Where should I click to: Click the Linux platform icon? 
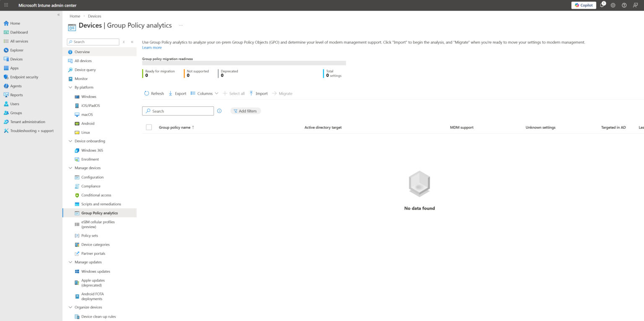77,132
